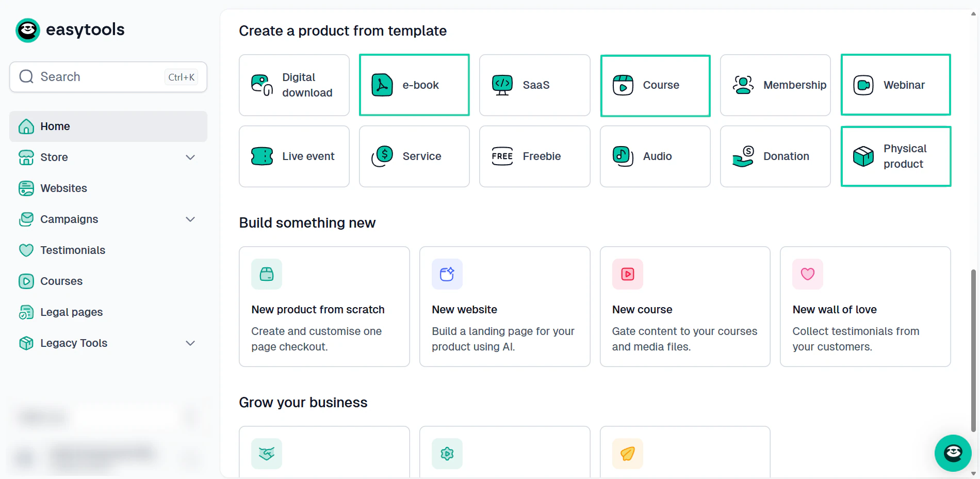The width and height of the screenshot is (980, 479).
Task: Open Legal pages from the sidebar
Action: (x=108, y=312)
